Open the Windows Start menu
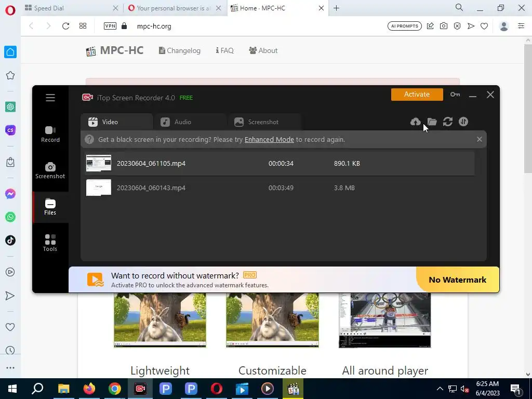 12,389
